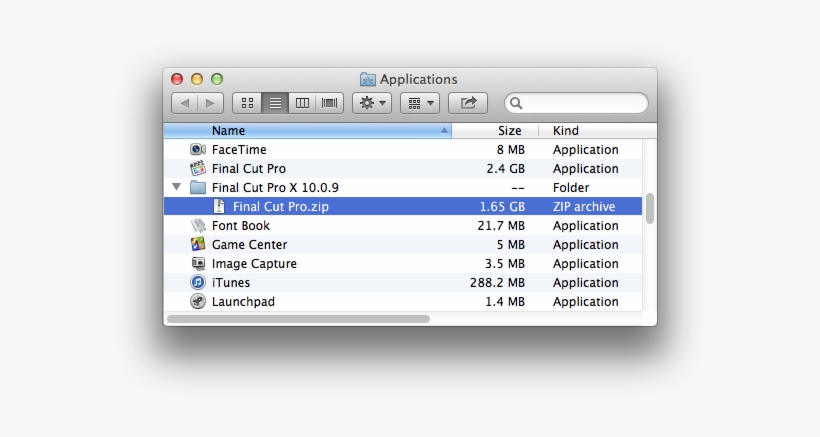Click the Final Cut Pro X 10.0.9 name
820x437 pixels.
[x=275, y=187]
